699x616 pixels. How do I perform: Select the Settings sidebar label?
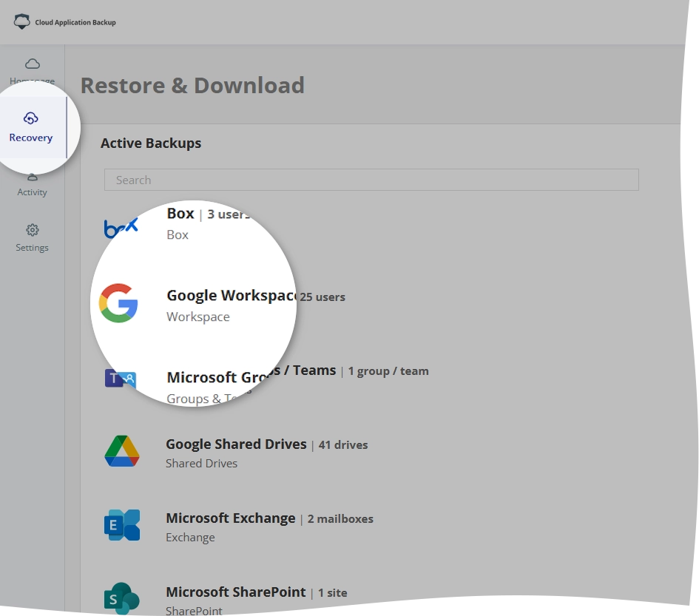tap(32, 248)
